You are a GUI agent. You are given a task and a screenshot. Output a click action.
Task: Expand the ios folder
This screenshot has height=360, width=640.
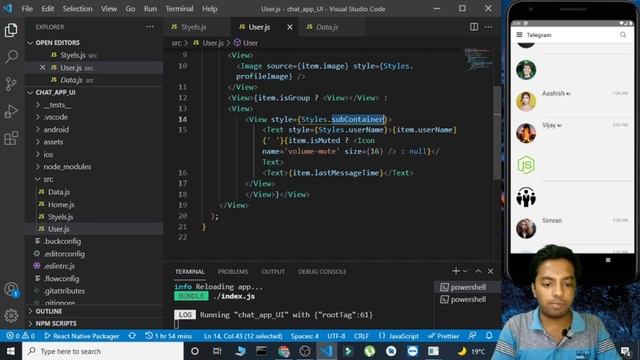pos(48,154)
